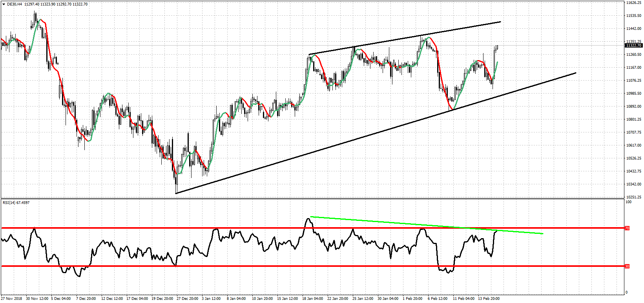Click the 18 Jan 04:00 time label
Screen dimensions: 644x303
[312, 299]
